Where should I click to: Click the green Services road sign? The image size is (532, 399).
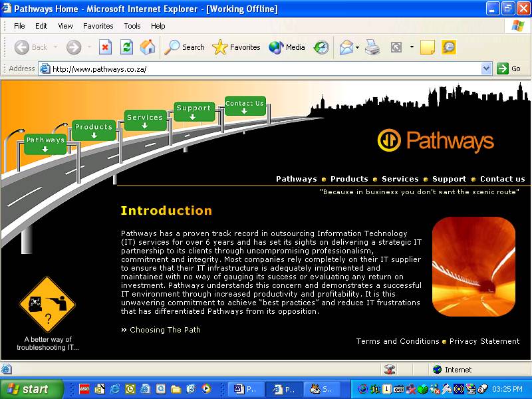point(145,120)
